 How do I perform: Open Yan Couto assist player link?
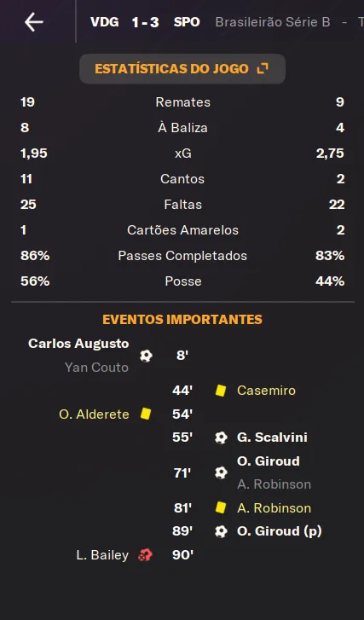point(97,368)
